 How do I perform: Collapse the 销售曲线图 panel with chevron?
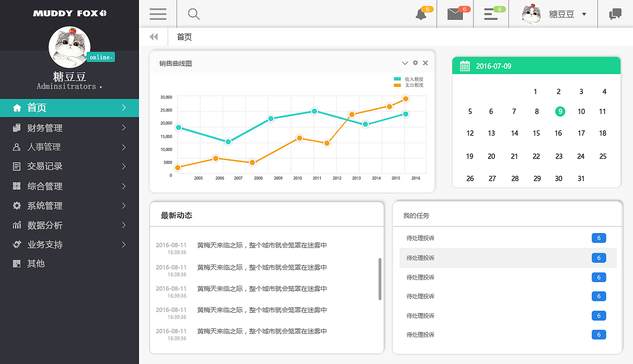click(405, 63)
